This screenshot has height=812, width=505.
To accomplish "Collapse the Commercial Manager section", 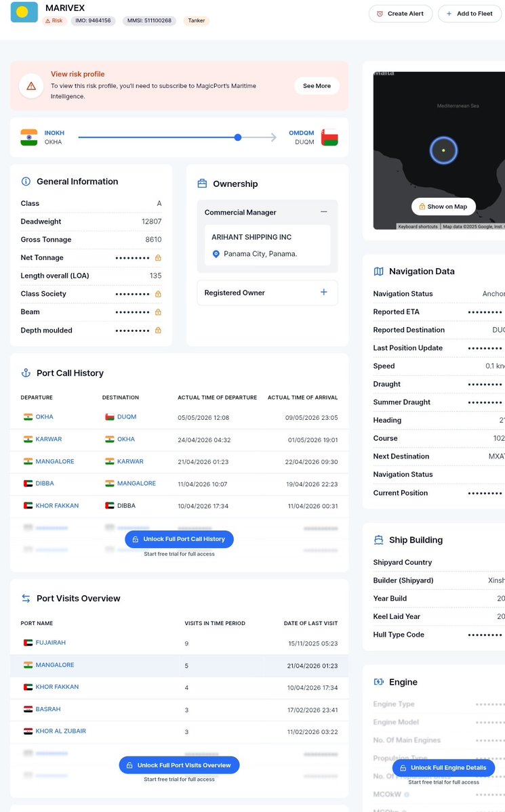I will tap(323, 212).
